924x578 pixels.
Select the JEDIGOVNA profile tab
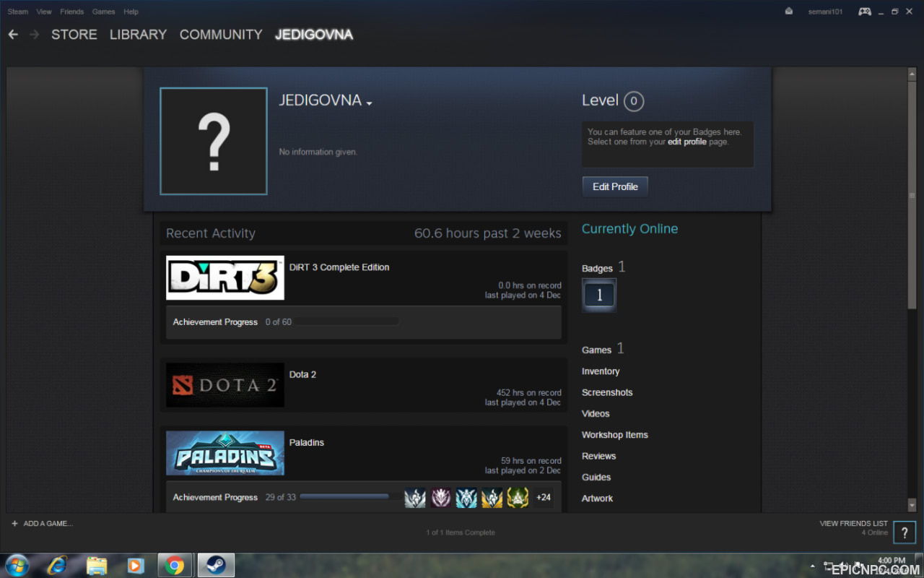pos(314,34)
